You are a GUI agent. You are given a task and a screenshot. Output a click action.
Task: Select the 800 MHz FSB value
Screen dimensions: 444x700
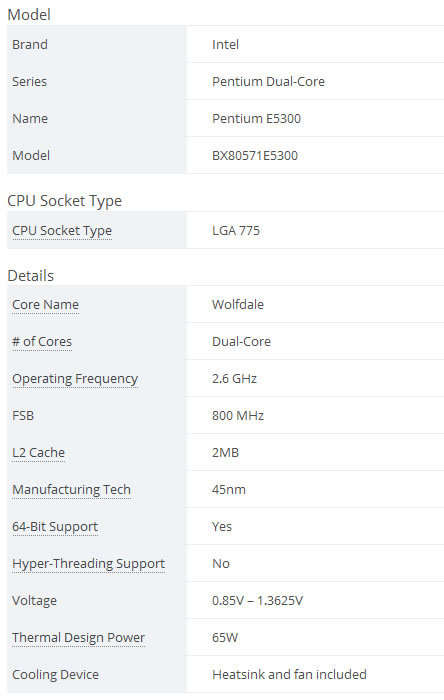pos(238,416)
